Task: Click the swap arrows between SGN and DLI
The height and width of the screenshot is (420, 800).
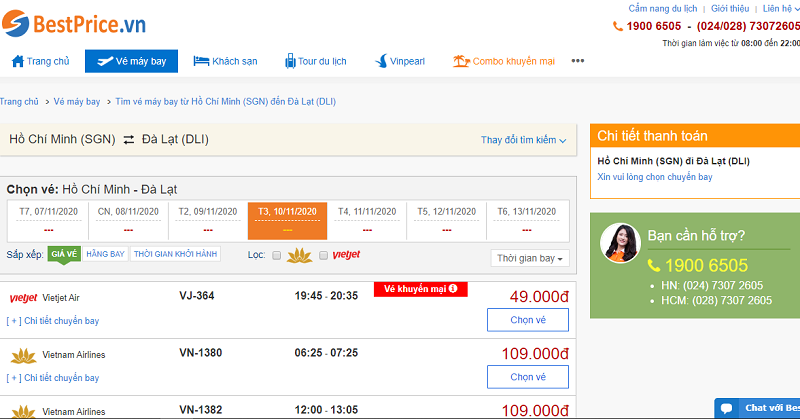Action: tap(129, 139)
